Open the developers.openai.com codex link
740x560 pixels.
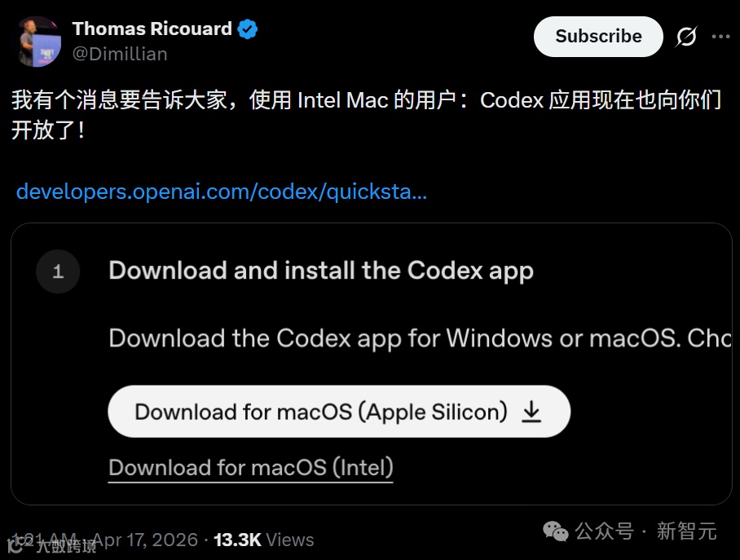[222, 192]
